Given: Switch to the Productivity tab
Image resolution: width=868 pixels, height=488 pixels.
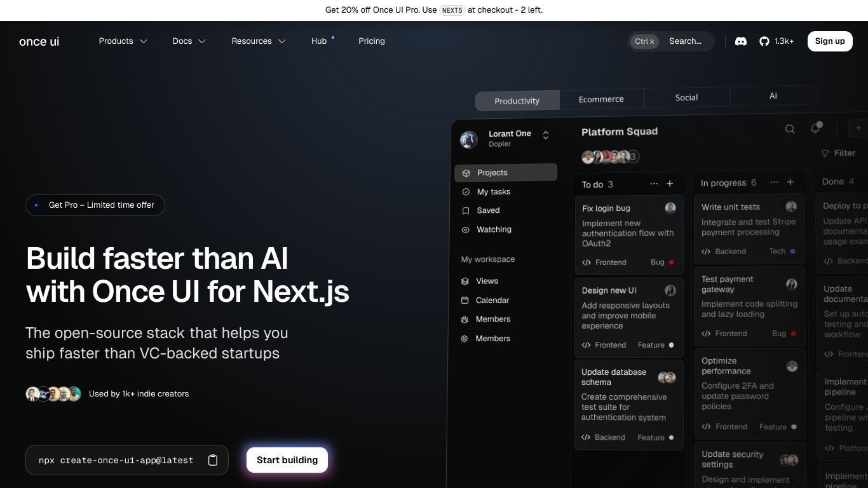Looking at the screenshot, I should pyautogui.click(x=517, y=100).
